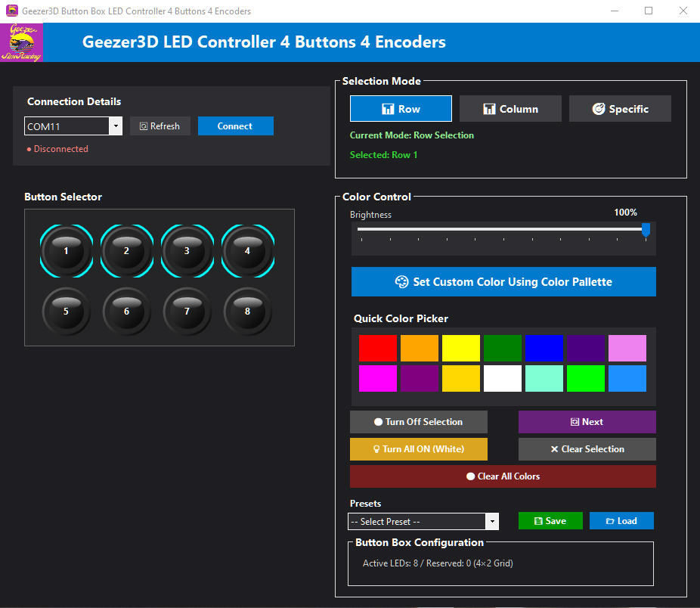
Task: Click the Geezer Sim Racing logo icon
Action: pyautogui.click(x=24, y=42)
